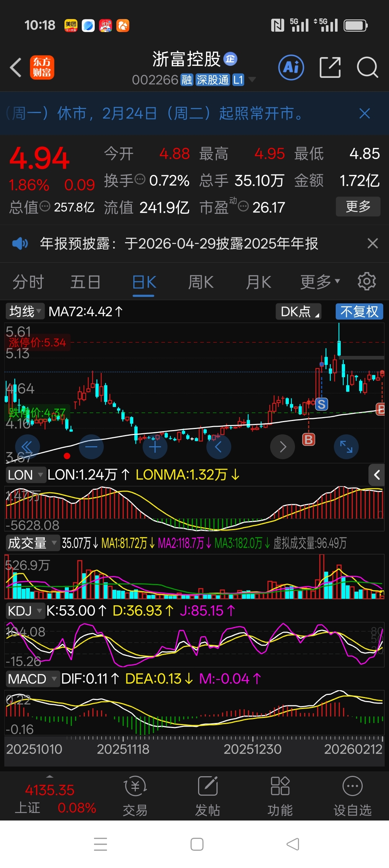Open the 成交量 indicator dropdown
The image size is (389, 868).
[32, 543]
